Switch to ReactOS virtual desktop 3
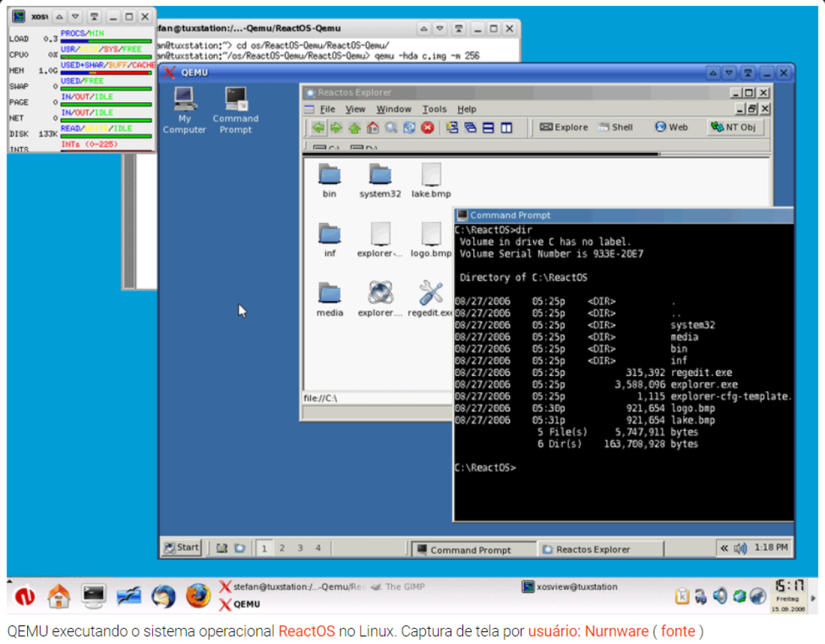The image size is (825, 644). click(x=300, y=548)
